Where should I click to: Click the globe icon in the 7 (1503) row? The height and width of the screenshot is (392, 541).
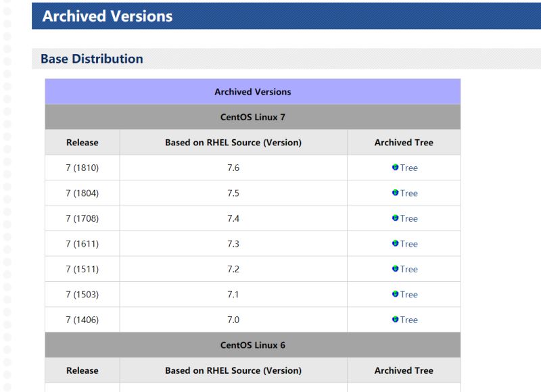[x=396, y=294]
